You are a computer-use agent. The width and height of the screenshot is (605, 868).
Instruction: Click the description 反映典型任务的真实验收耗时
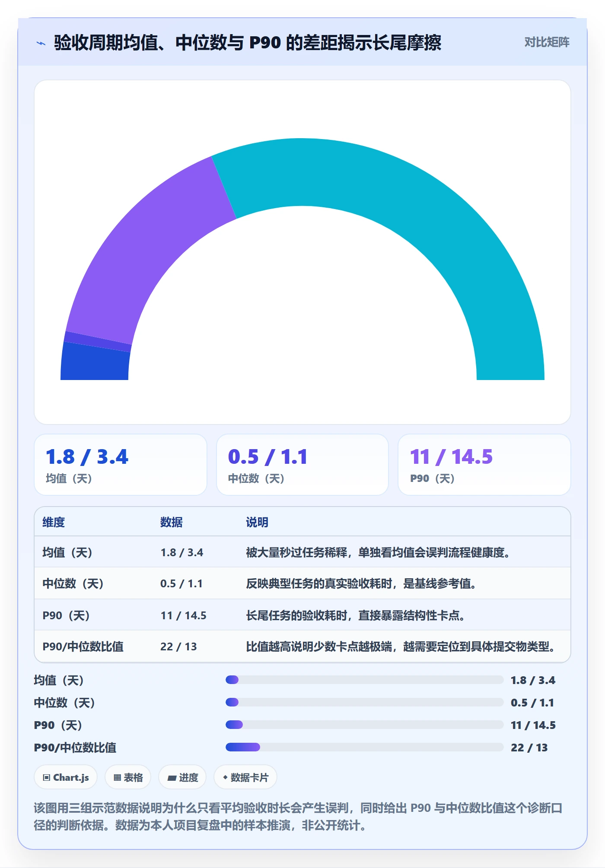point(361,583)
